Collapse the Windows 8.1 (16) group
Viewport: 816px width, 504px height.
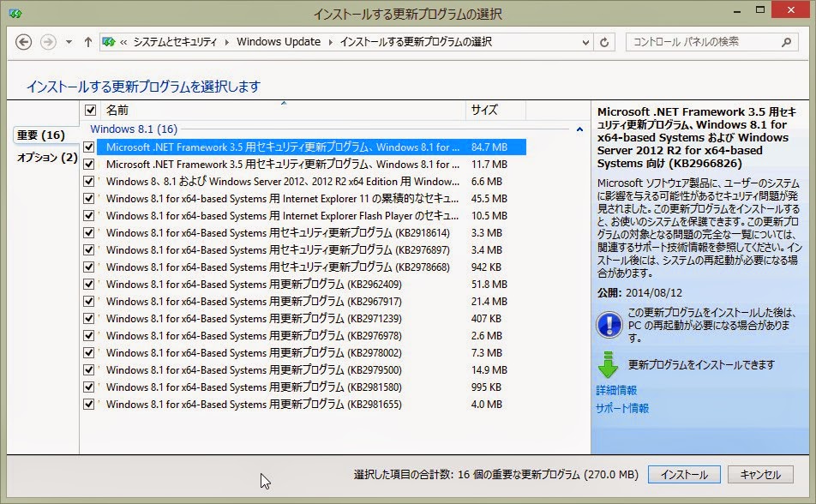pyautogui.click(x=579, y=129)
